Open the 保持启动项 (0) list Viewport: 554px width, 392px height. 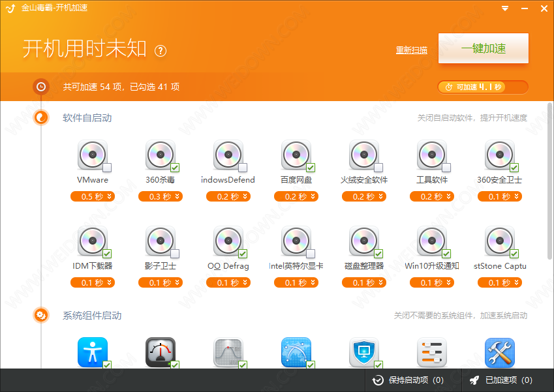click(408, 380)
